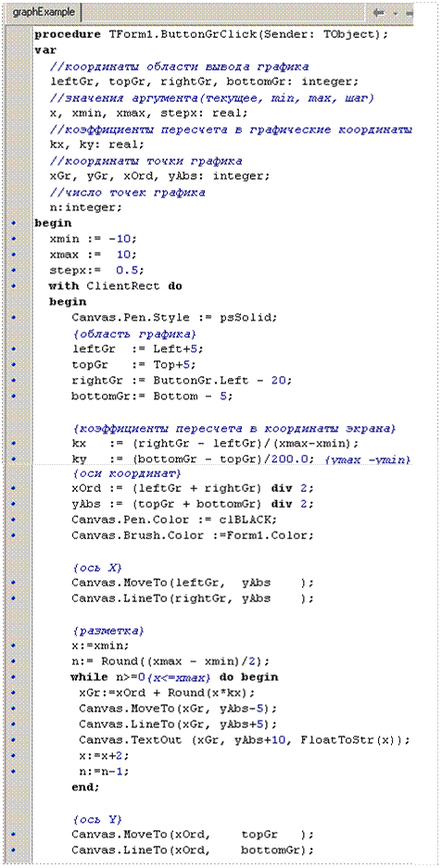The width and height of the screenshot is (442, 868).
Task: Click the comment '{разметка}'
Action: coord(109,631)
